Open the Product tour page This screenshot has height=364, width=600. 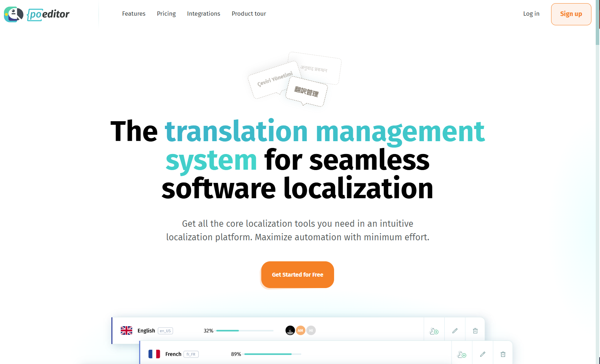click(x=249, y=14)
